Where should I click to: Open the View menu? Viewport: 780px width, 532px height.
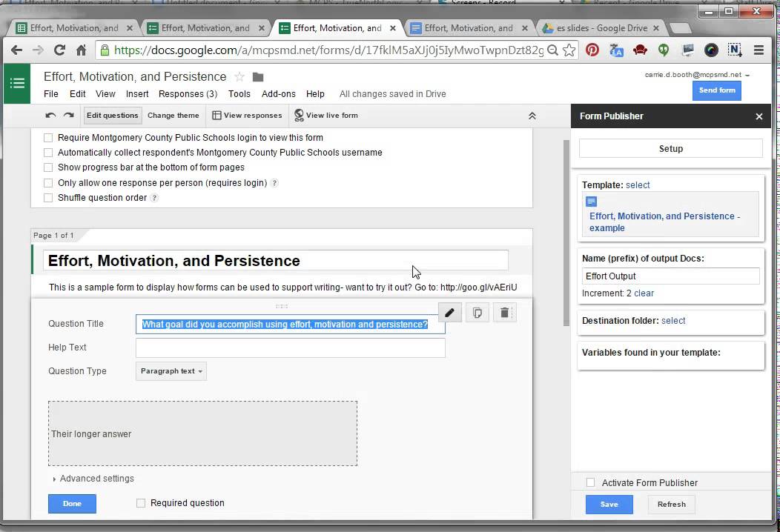(105, 94)
